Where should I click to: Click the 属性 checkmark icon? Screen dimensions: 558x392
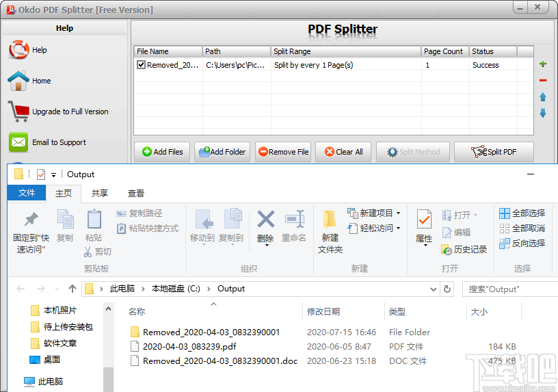pos(424,219)
